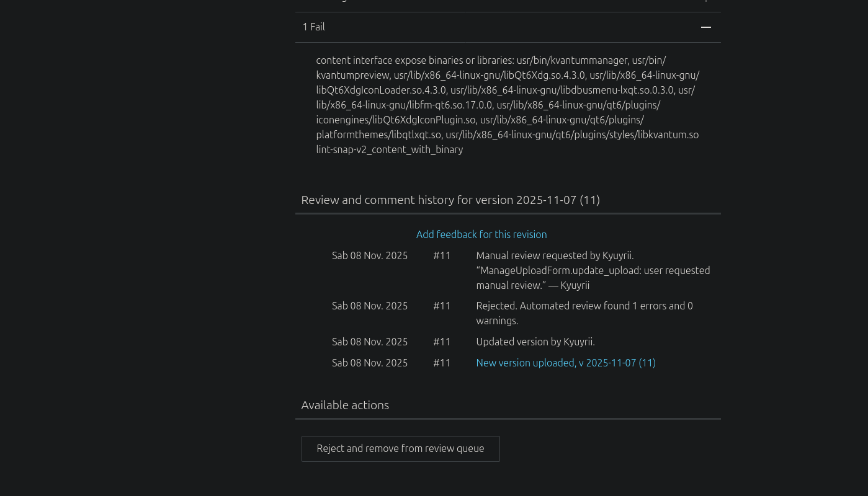The width and height of the screenshot is (868, 496).
Task: Click the date beside New version uploaded
Action: [x=370, y=363]
